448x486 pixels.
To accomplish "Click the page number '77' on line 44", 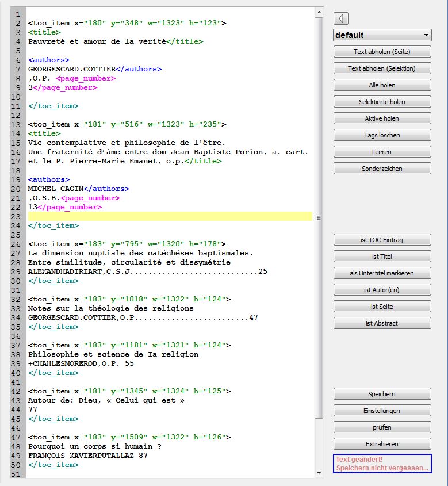I will tap(33, 410).
